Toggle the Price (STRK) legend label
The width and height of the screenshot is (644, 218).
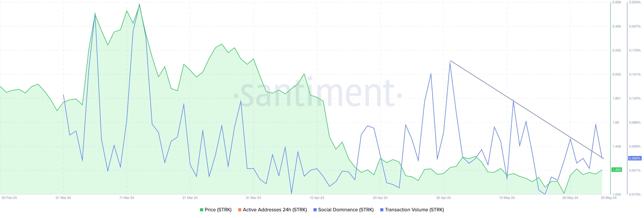[218, 210]
